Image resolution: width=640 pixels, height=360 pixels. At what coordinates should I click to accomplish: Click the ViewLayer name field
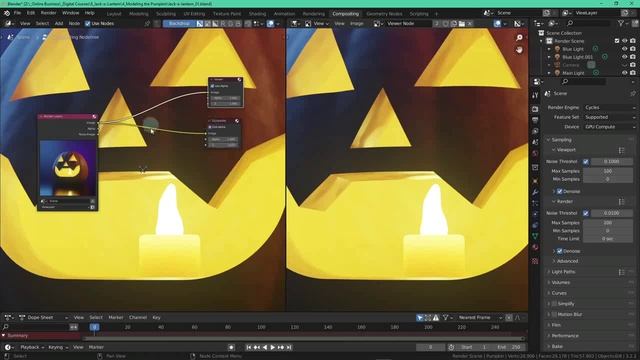coord(598,13)
